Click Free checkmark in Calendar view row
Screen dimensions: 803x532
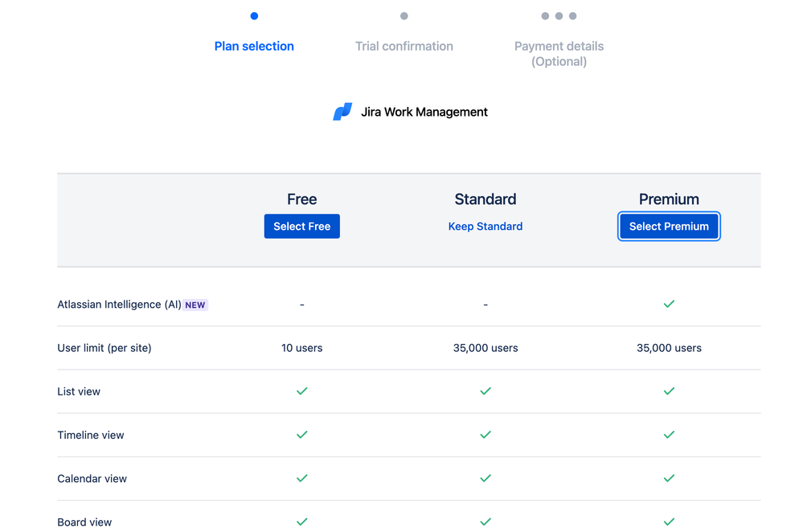[x=301, y=478]
